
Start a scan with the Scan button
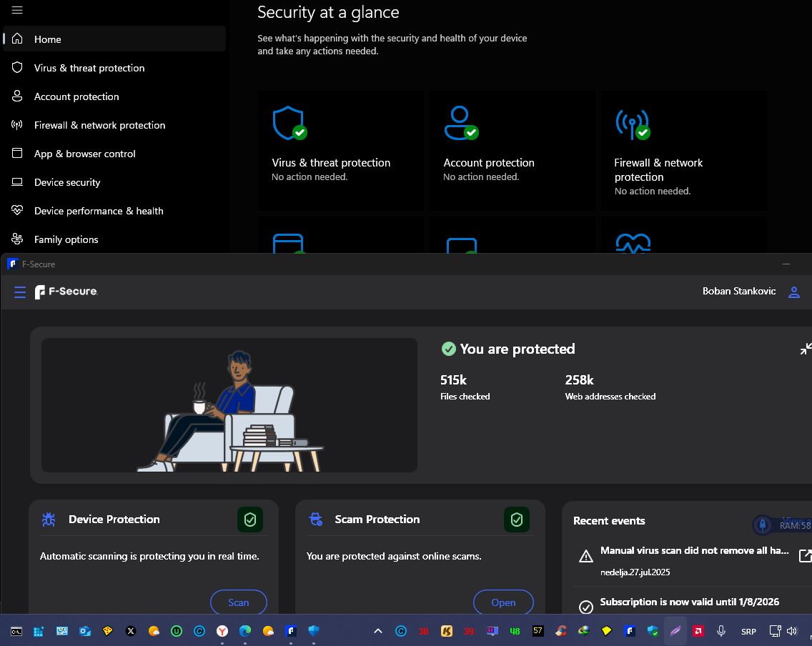click(239, 602)
